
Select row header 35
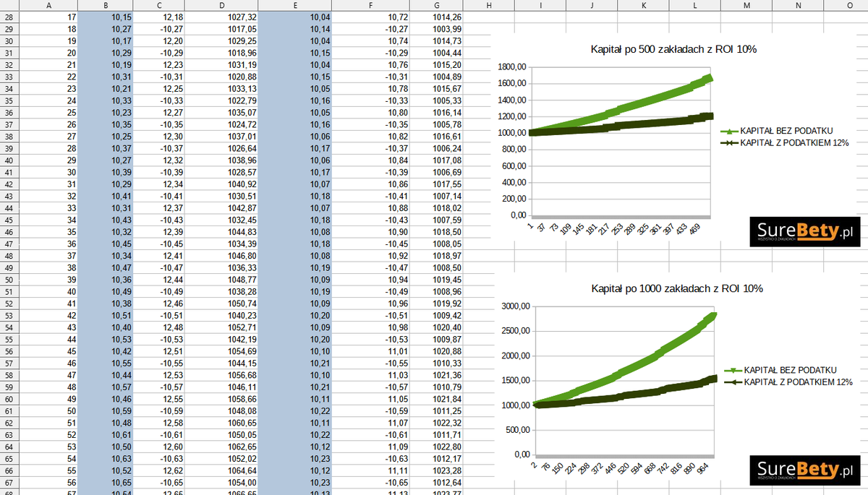click(9, 100)
